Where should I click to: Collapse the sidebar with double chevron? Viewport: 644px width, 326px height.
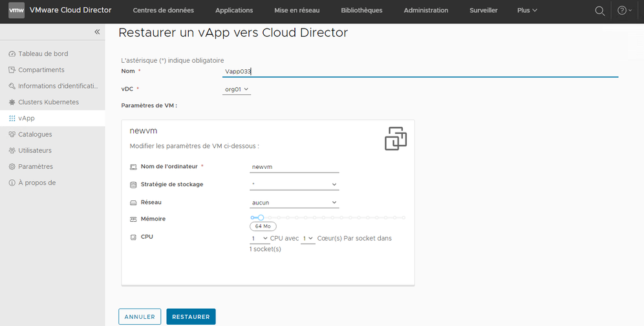click(x=97, y=32)
